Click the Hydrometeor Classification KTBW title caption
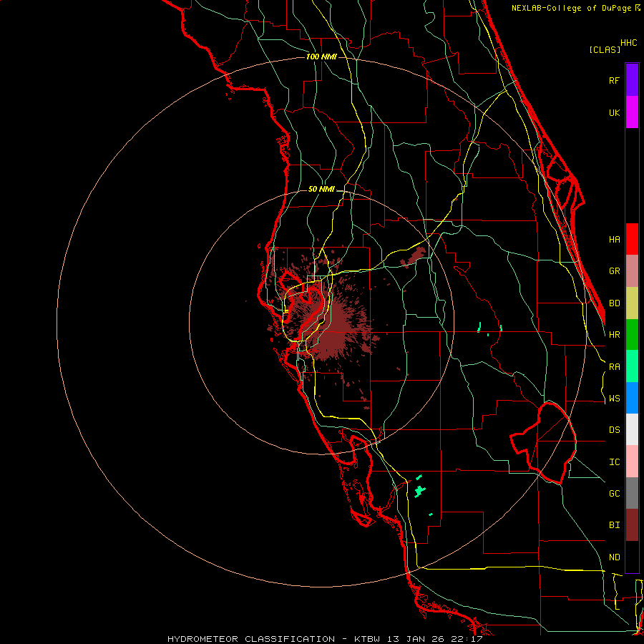This screenshot has height=644, width=644. (325, 639)
